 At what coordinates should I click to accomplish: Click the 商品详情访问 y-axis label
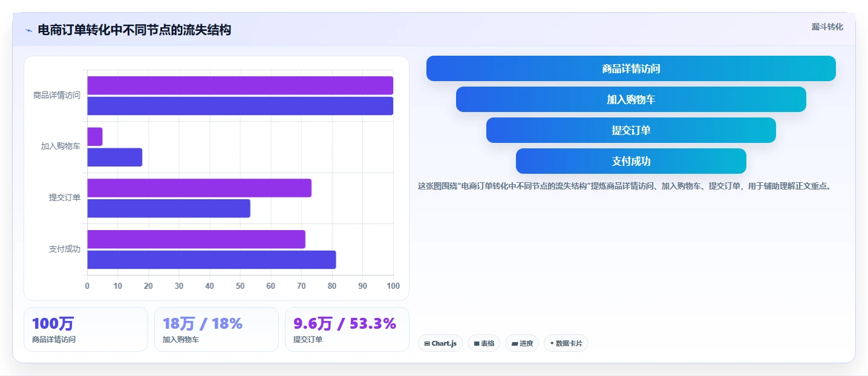coord(57,95)
